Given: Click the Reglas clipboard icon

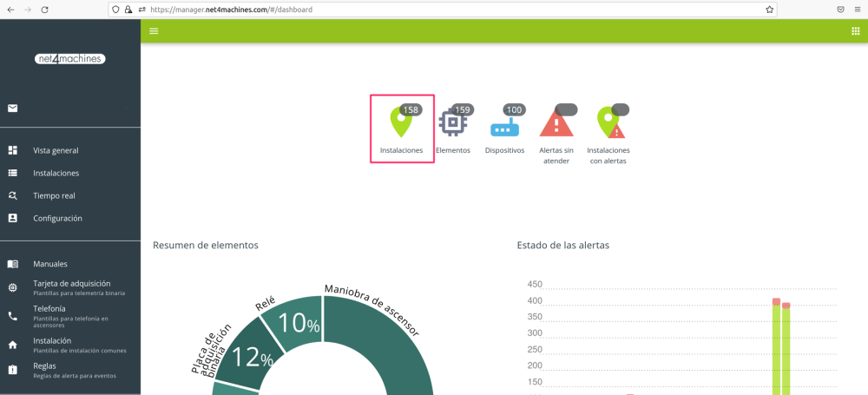Looking at the screenshot, I should [13, 370].
